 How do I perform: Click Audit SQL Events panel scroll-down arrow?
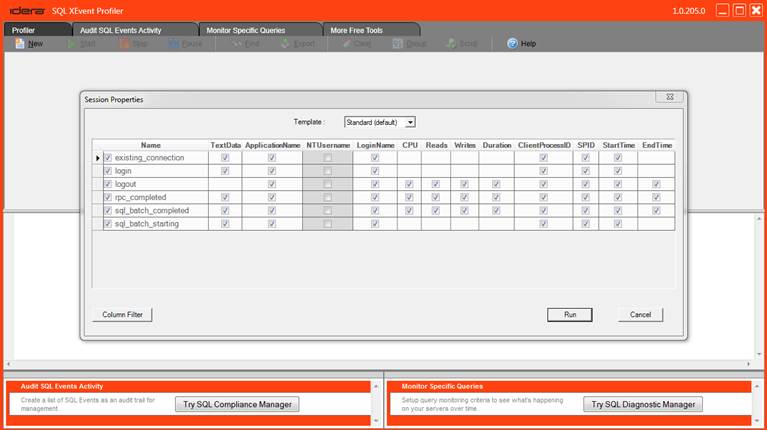pos(376,420)
